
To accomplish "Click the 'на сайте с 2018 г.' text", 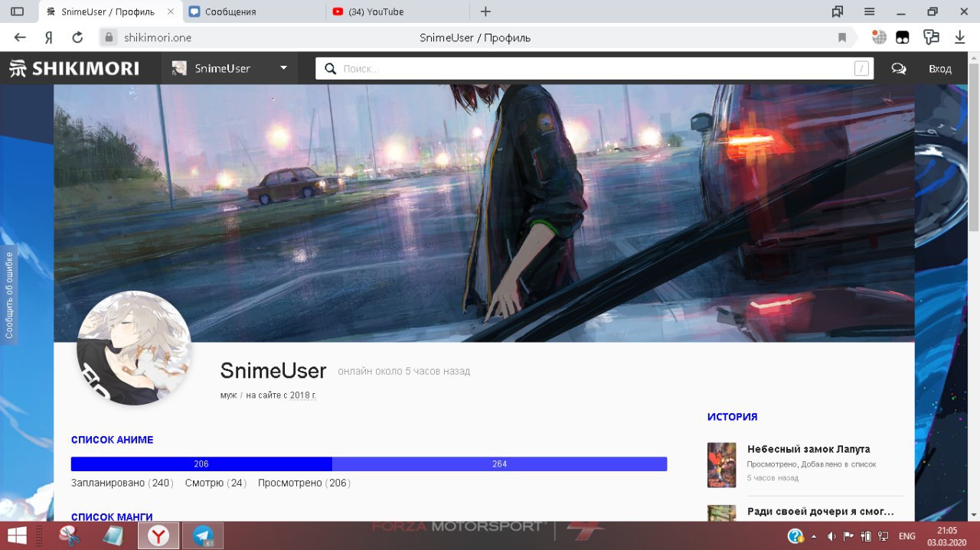I will (281, 395).
